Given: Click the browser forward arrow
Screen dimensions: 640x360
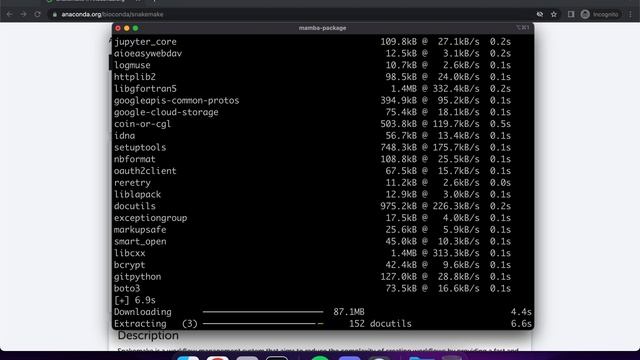Looking at the screenshot, I should 23,14.
